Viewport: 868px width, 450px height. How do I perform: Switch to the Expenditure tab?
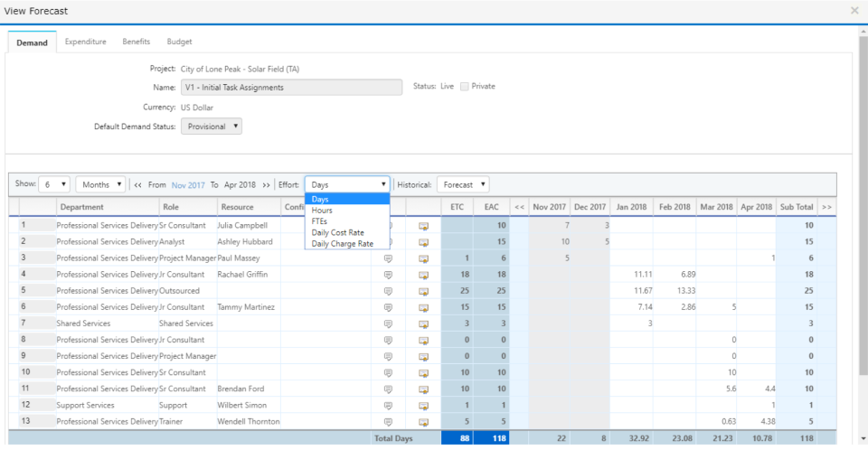click(x=85, y=42)
